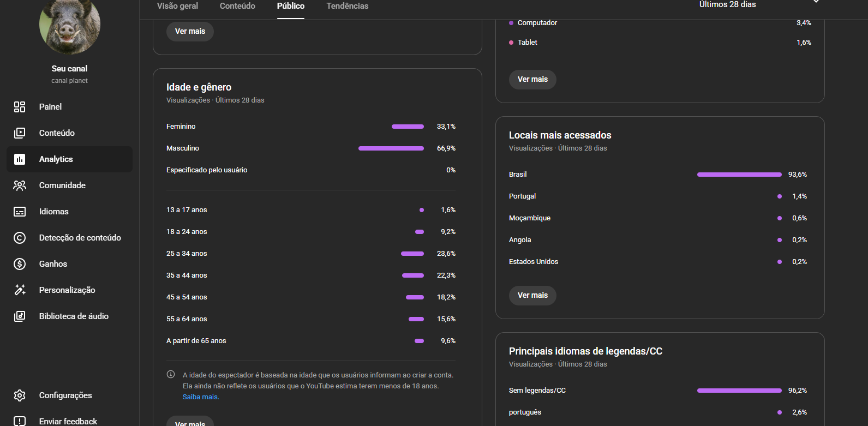Click the Brasil views bar
Image resolution: width=868 pixels, height=426 pixels.
[x=739, y=175]
